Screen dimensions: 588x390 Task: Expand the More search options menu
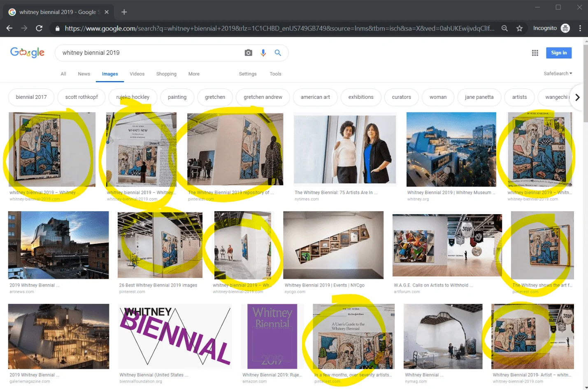(x=194, y=74)
